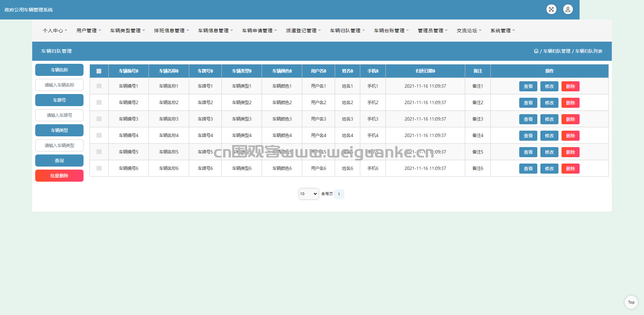
Task: Check the row checkbox for 车辆编号4
Action: pyautogui.click(x=99, y=135)
